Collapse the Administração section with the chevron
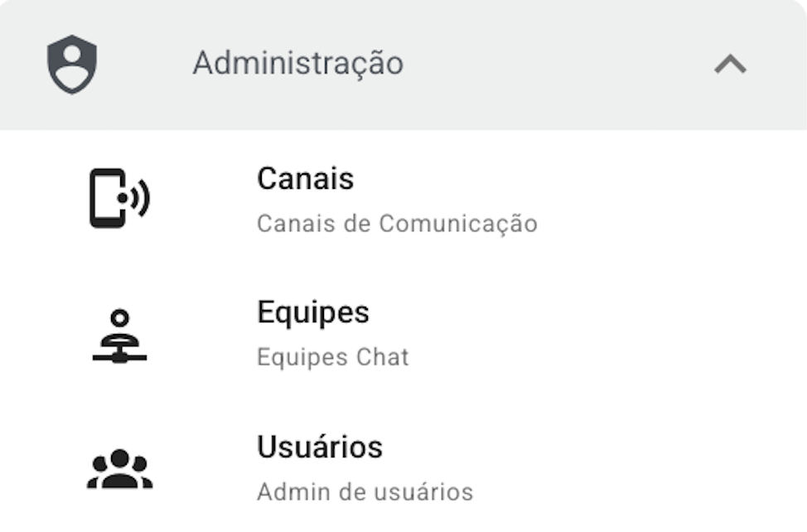 [x=730, y=64]
